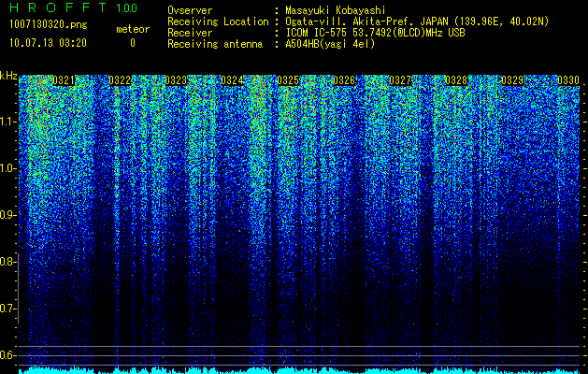Click the timestamp 10.07.13 03:20

(x=48, y=43)
